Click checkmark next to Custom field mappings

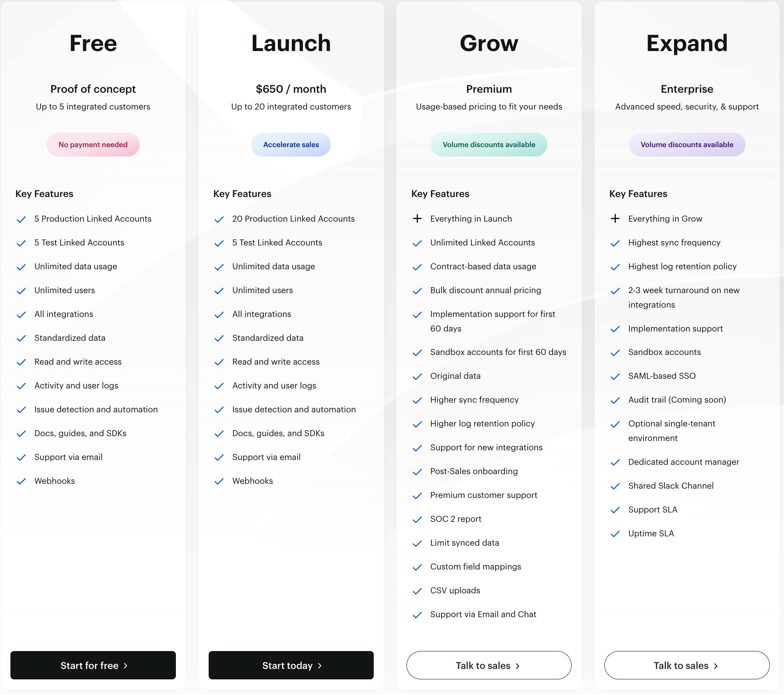[x=417, y=567]
